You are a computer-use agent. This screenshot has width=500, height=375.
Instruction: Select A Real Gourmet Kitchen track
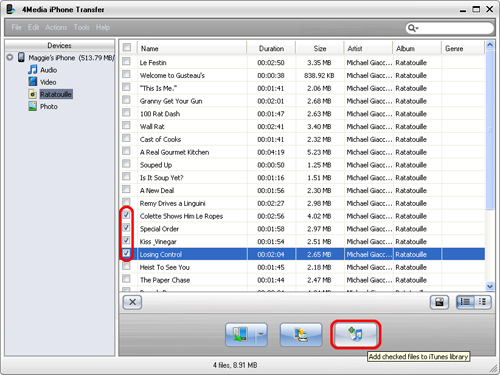point(302,152)
